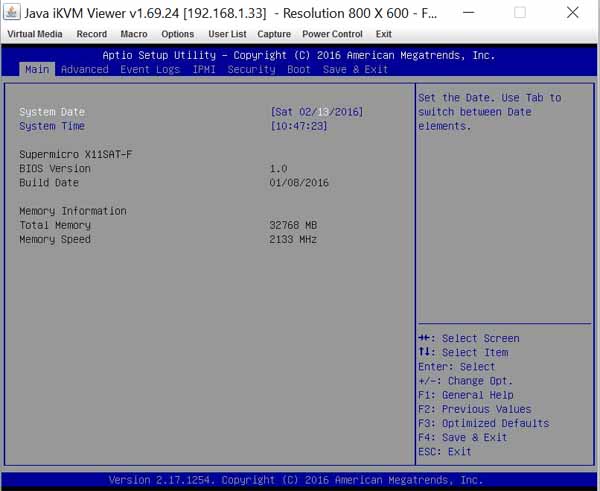This screenshot has width=600, height=491.
Task: Click the F4: Save & Exit hint
Action: point(463,437)
